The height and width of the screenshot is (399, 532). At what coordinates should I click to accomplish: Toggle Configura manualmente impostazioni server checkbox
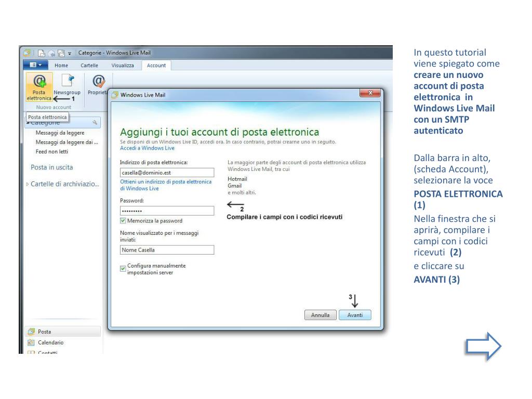pyautogui.click(x=123, y=269)
